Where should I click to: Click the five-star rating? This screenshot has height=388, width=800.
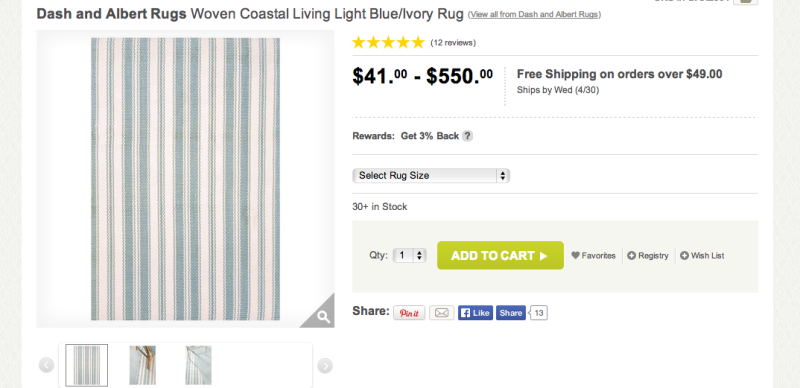coord(388,42)
